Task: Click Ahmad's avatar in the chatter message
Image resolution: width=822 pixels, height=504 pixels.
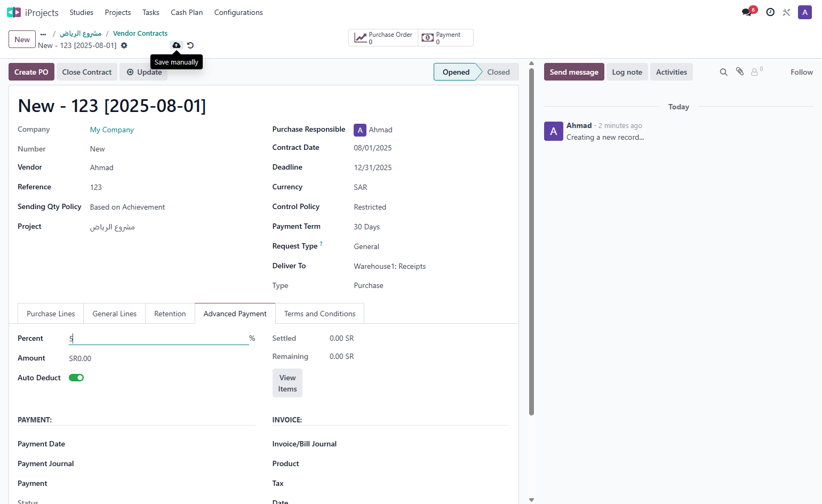Action: pyautogui.click(x=554, y=131)
